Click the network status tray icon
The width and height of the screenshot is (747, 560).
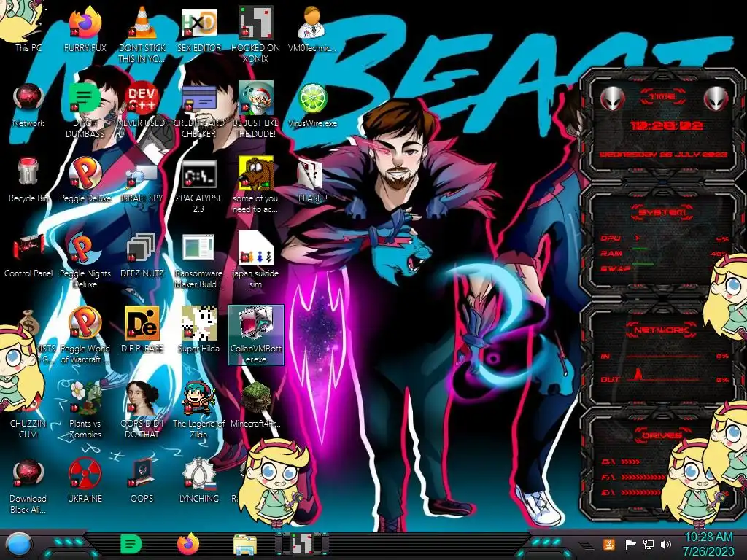point(649,544)
